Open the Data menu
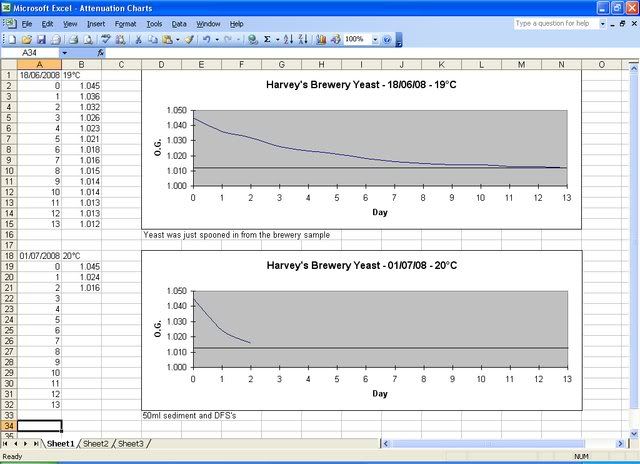 pyautogui.click(x=179, y=24)
